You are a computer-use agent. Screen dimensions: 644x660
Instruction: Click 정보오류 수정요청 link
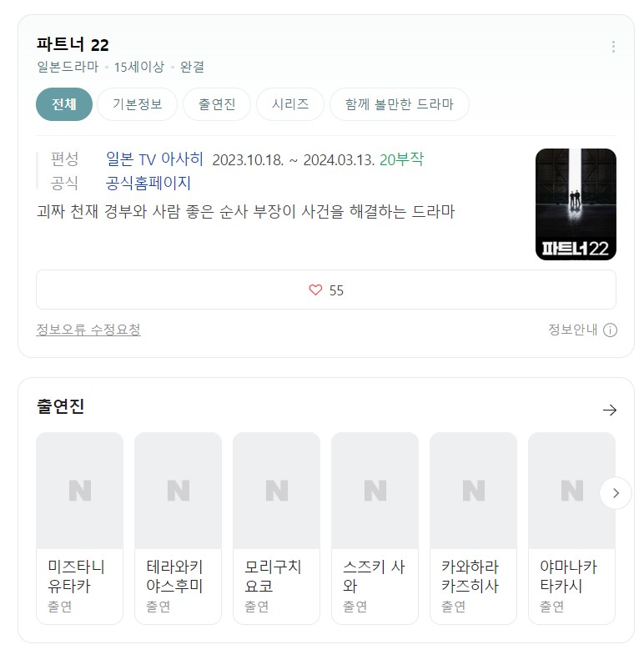(x=88, y=330)
